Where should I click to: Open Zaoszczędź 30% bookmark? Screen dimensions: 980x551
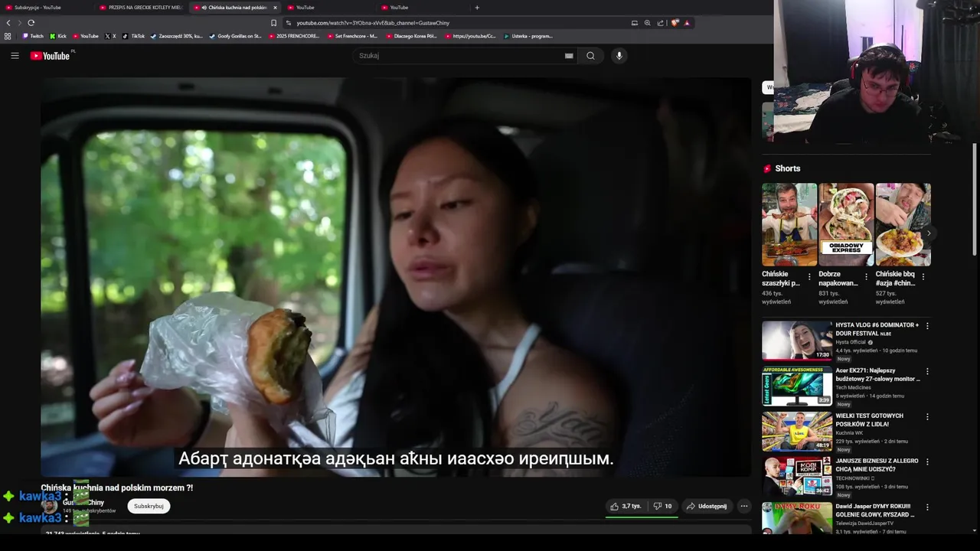(x=177, y=36)
